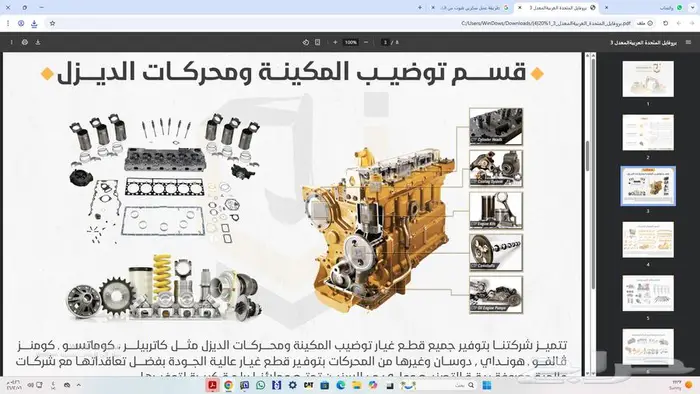Click the Camshafts image in the PDF
The height and width of the screenshot is (394, 700).
(x=496, y=253)
